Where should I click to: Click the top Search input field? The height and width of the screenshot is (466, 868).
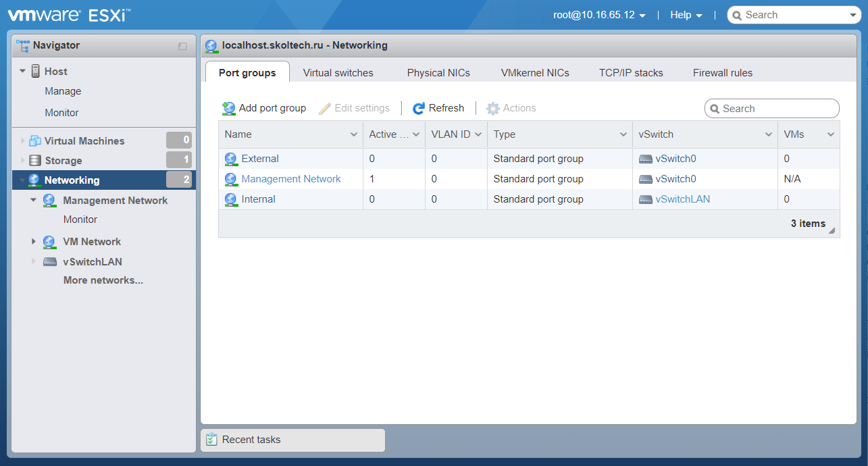794,15
